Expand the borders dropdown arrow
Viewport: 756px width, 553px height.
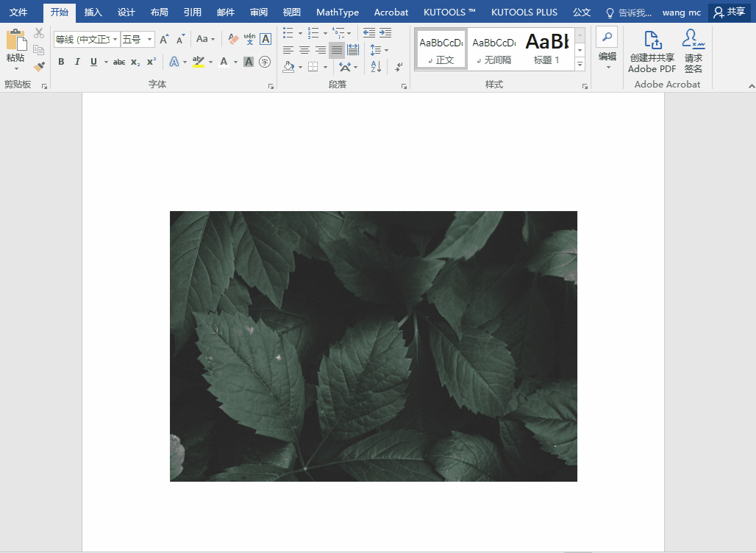[326, 67]
